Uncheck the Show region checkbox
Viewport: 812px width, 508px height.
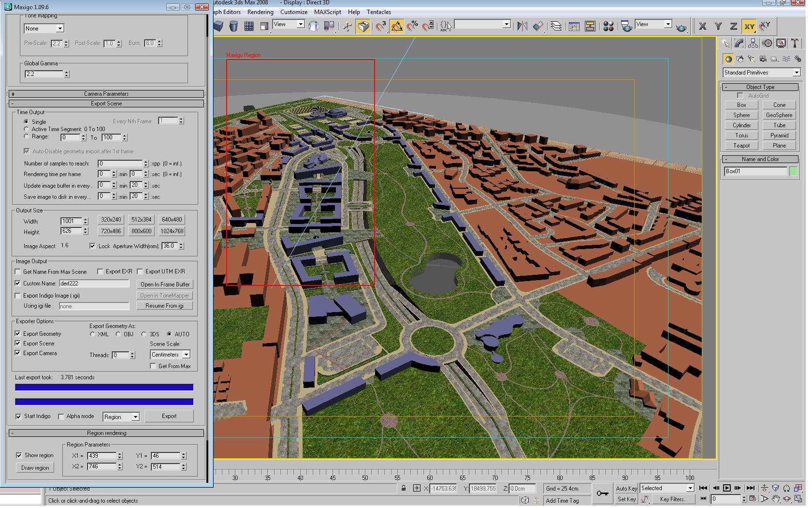pos(19,455)
